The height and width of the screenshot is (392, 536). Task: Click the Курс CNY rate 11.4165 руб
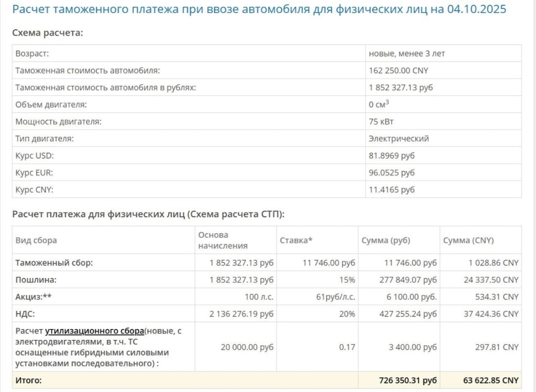pyautogui.click(x=392, y=190)
